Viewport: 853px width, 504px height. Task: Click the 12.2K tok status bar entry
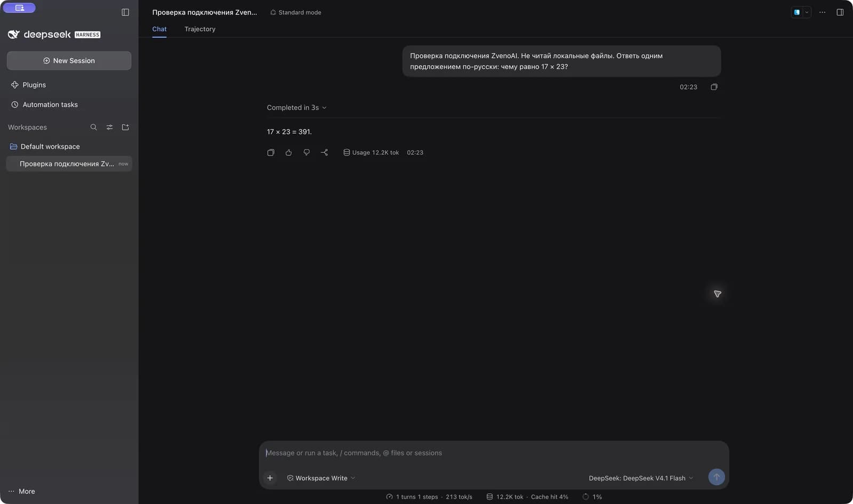point(505,497)
